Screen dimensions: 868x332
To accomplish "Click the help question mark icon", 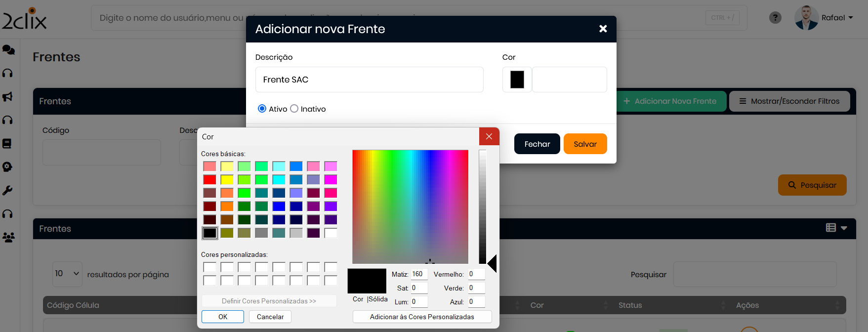I will pyautogui.click(x=775, y=18).
